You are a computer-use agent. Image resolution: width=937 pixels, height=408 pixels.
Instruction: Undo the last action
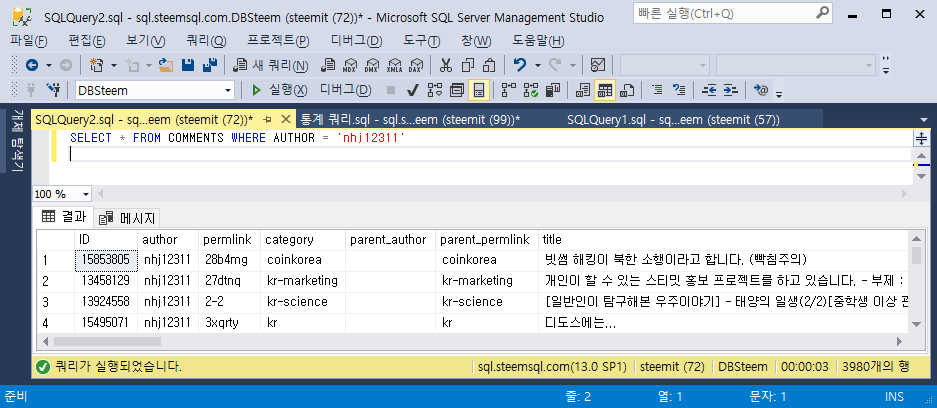(x=519, y=65)
